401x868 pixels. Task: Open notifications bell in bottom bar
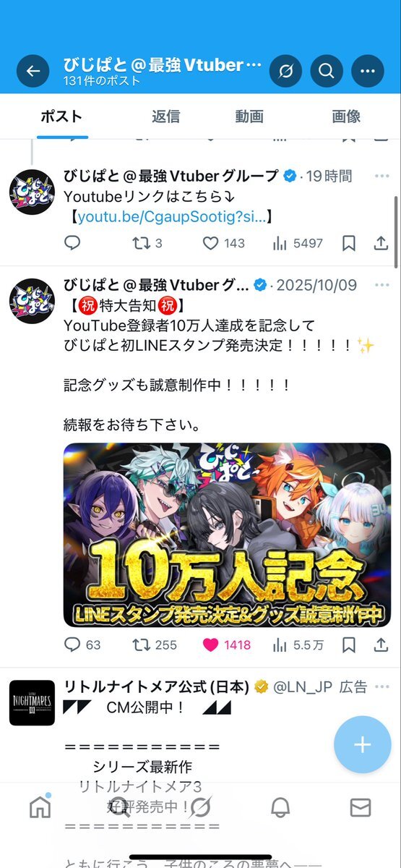click(x=280, y=807)
